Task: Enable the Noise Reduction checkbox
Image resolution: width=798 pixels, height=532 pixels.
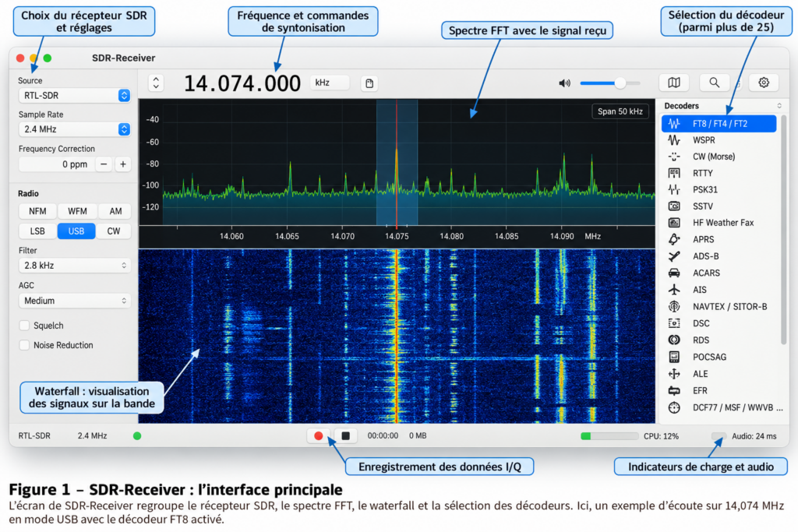Action: click(x=24, y=345)
